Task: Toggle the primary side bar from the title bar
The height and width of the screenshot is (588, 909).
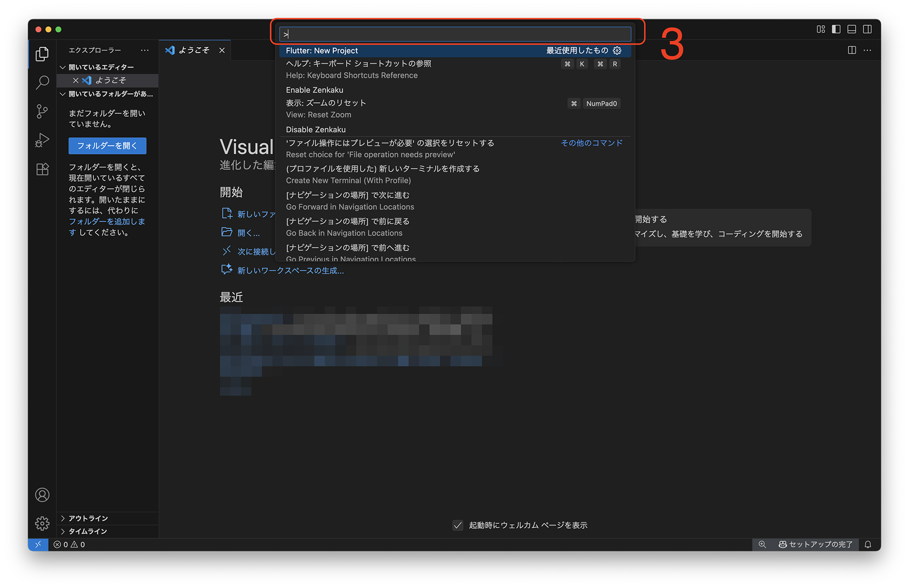Action: 837,29
